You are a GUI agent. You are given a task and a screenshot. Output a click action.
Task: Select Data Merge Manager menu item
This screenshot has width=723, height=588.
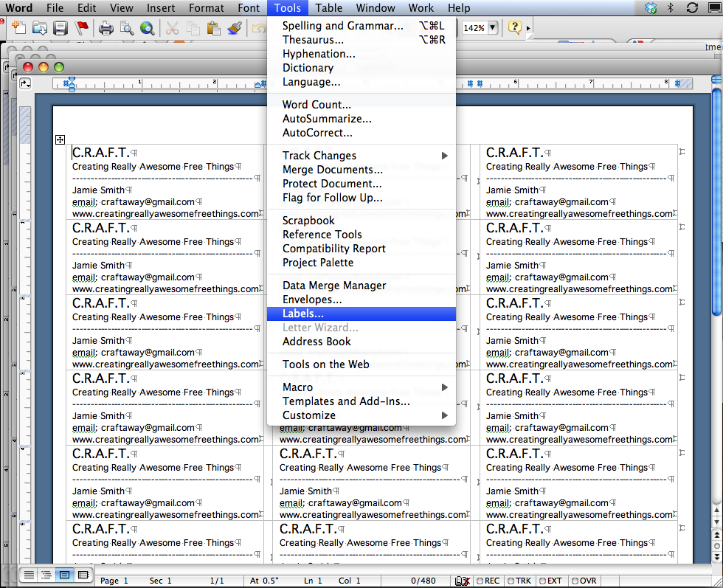[361, 286]
